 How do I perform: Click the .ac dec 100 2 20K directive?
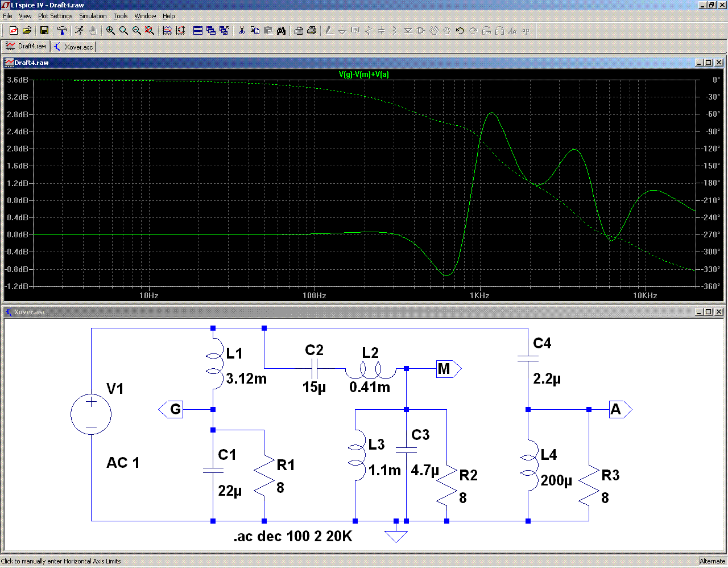[293, 536]
